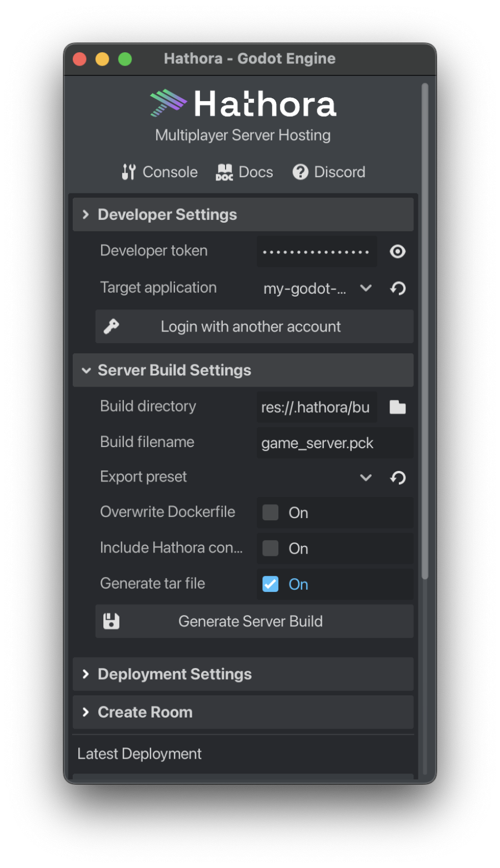Close the window with red button
Image resolution: width=500 pixels, height=868 pixels.
click(x=79, y=59)
